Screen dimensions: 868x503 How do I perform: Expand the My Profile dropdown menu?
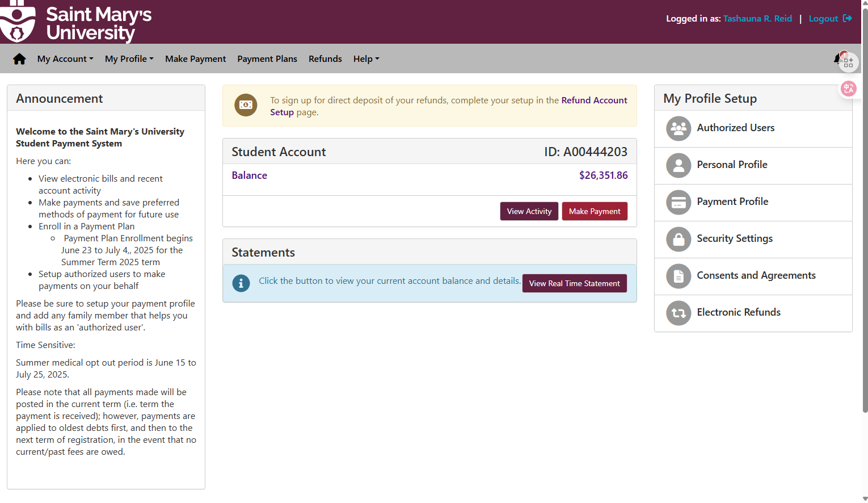click(x=129, y=59)
